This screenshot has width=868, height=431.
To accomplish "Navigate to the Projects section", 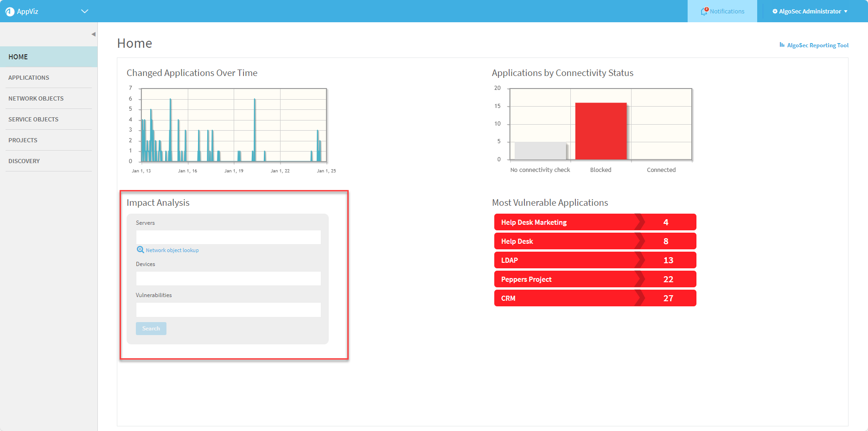I will click(x=23, y=140).
